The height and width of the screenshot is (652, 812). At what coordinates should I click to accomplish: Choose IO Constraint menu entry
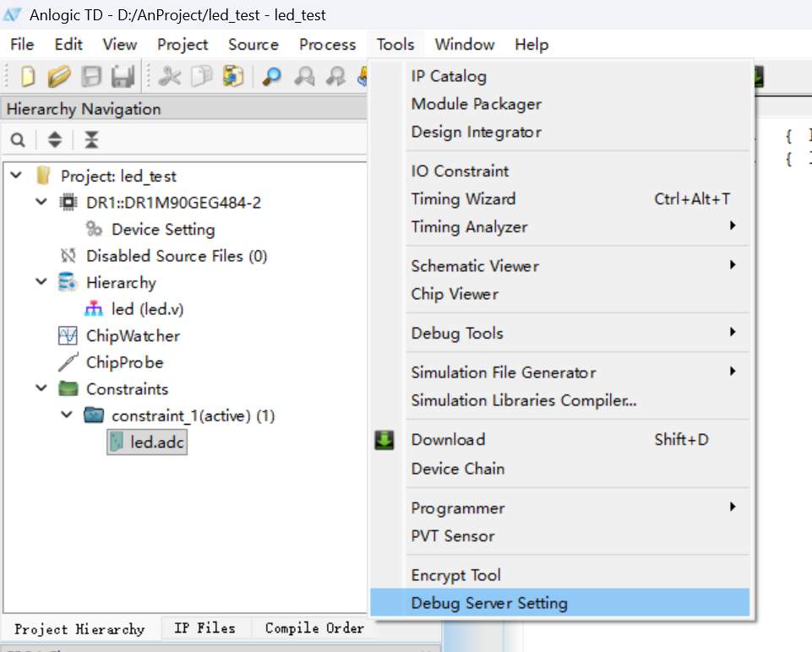(560, 171)
